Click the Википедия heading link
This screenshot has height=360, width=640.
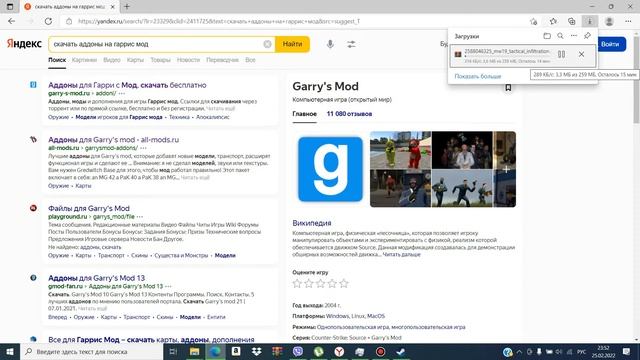coord(312,223)
